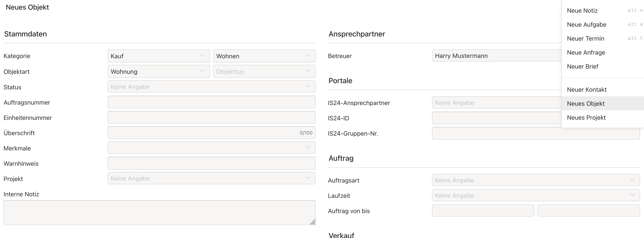Click the Auftrag section heading
The height and width of the screenshot is (238, 644).
pos(341,158)
